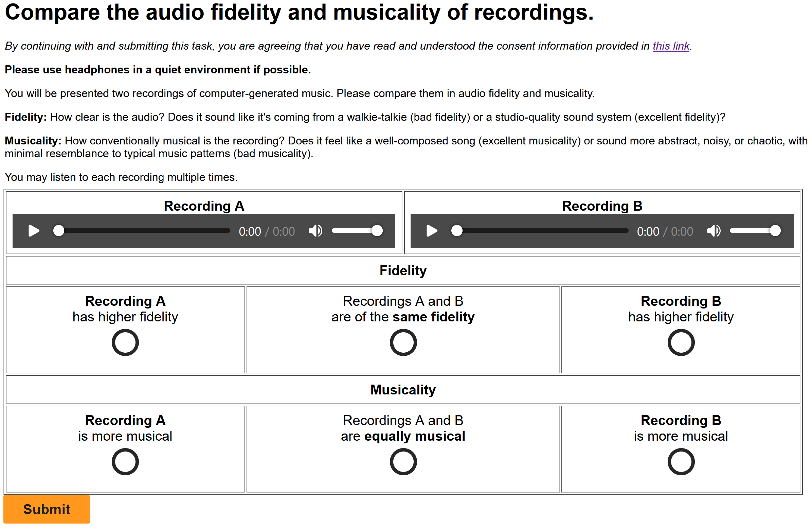Play Recording B audio
Screen dimensions: 812x530
pyautogui.click(x=432, y=231)
